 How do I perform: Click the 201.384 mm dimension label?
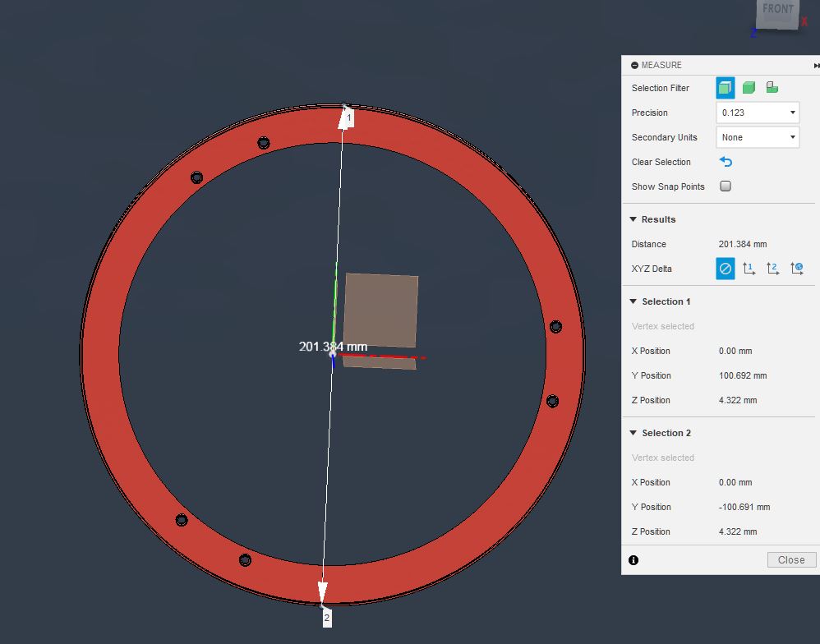(x=333, y=347)
